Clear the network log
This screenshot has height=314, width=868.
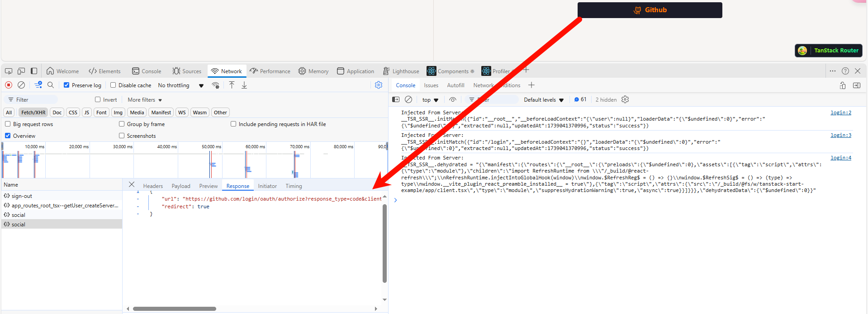coord(21,85)
